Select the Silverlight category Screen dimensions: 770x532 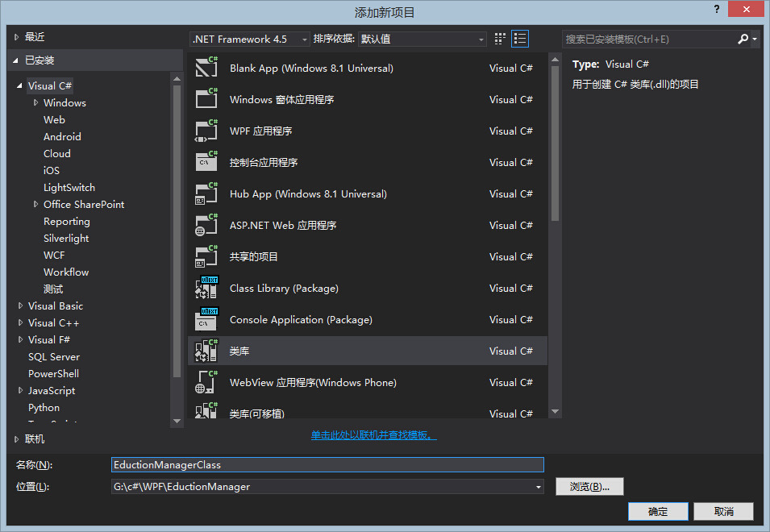pos(66,238)
